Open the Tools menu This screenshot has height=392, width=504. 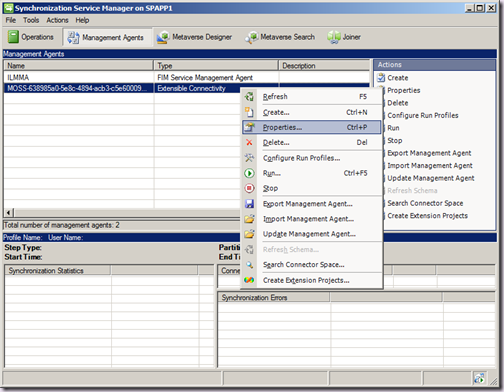coord(31,20)
